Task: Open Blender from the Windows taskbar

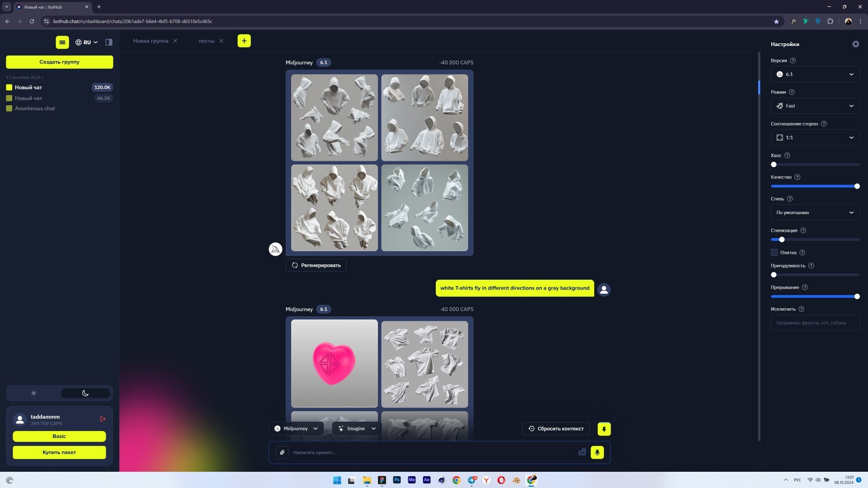Action: tap(516, 480)
